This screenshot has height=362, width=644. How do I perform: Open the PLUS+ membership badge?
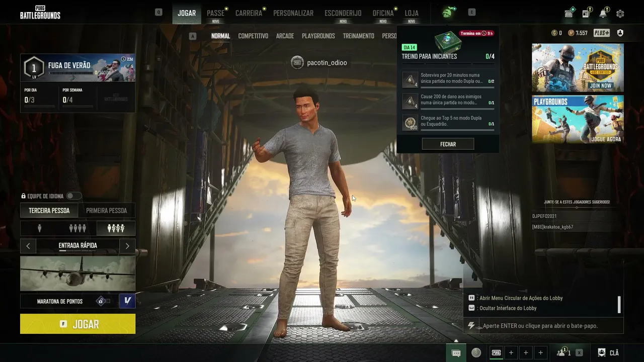tap(602, 33)
